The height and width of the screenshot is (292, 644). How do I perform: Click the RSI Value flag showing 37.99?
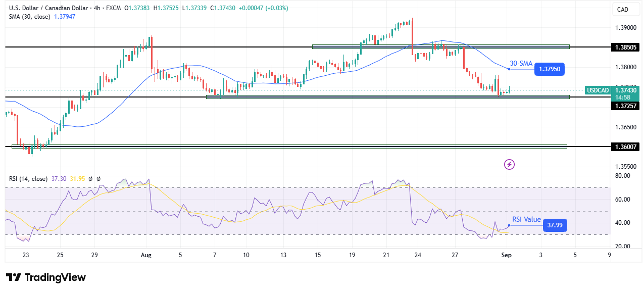coord(555,225)
